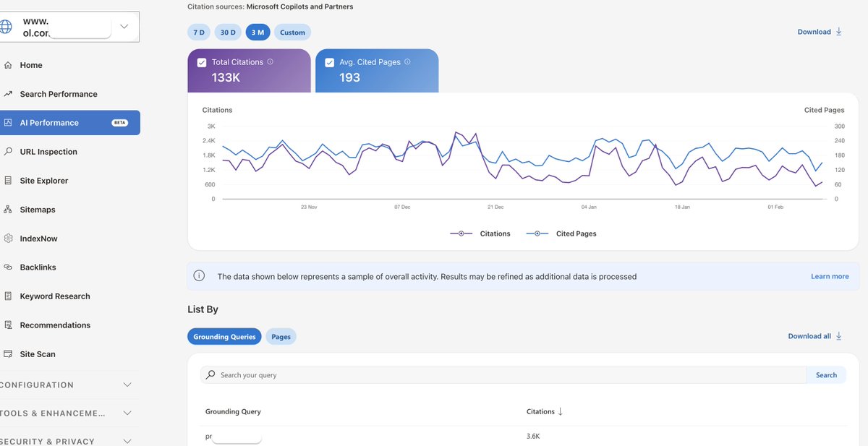868x446 pixels.
Task: Click the URL Inspection magnifier icon
Action: [x=8, y=152]
